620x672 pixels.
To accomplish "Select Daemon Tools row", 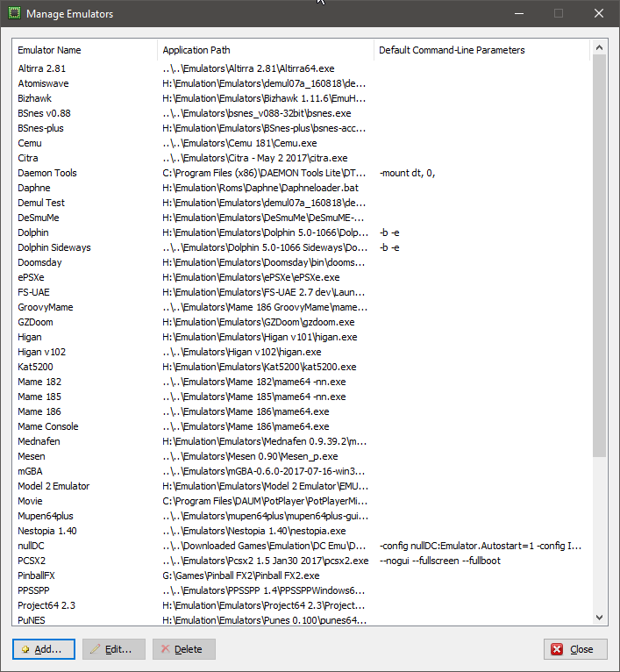I will [x=302, y=173].
